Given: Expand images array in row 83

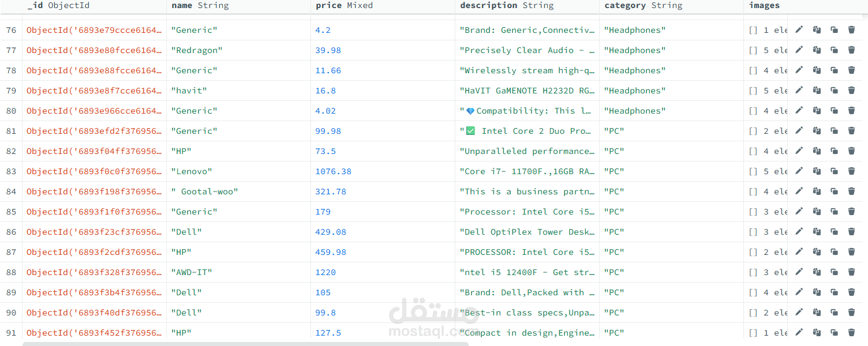Looking at the screenshot, I should coord(768,171).
